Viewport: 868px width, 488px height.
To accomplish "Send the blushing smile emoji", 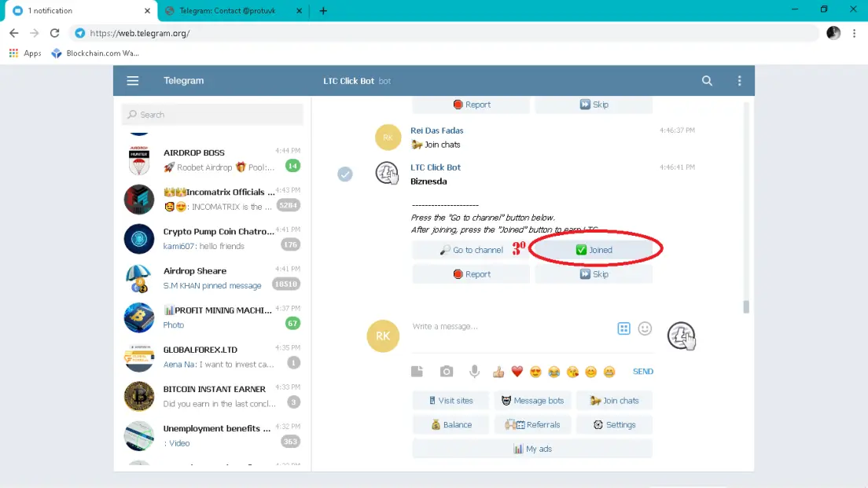I will tap(590, 372).
